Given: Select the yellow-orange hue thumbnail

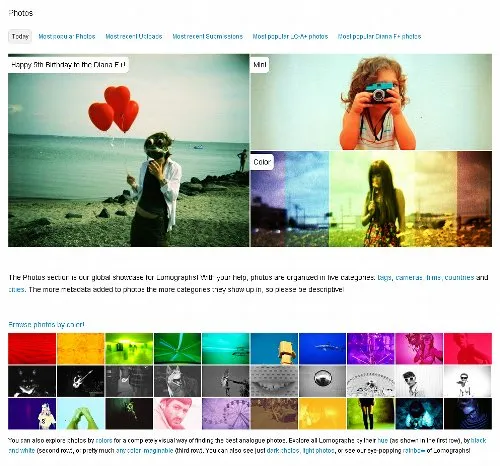Looking at the screenshot, I should tap(81, 348).
